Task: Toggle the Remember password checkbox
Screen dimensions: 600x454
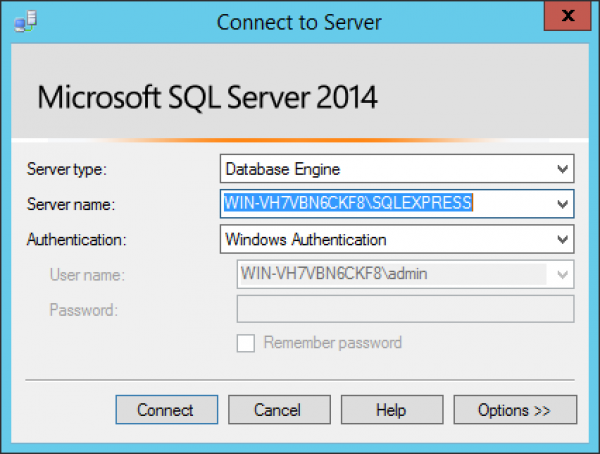Action: pos(246,343)
